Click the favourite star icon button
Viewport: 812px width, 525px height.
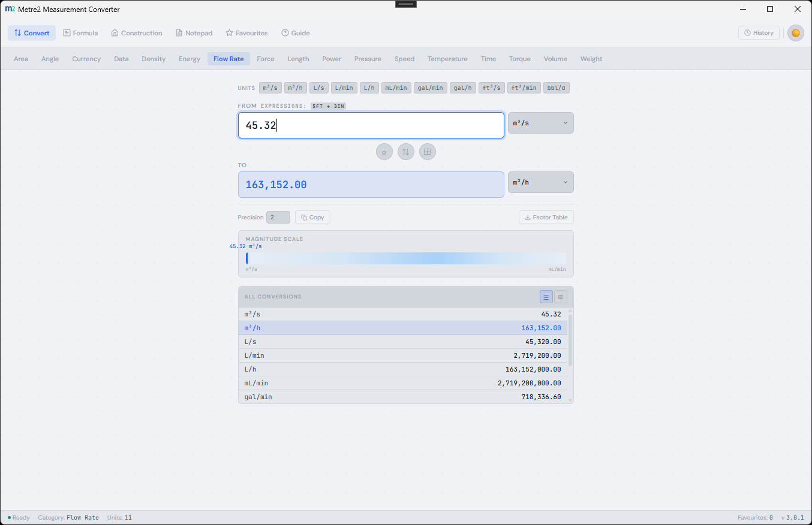384,152
